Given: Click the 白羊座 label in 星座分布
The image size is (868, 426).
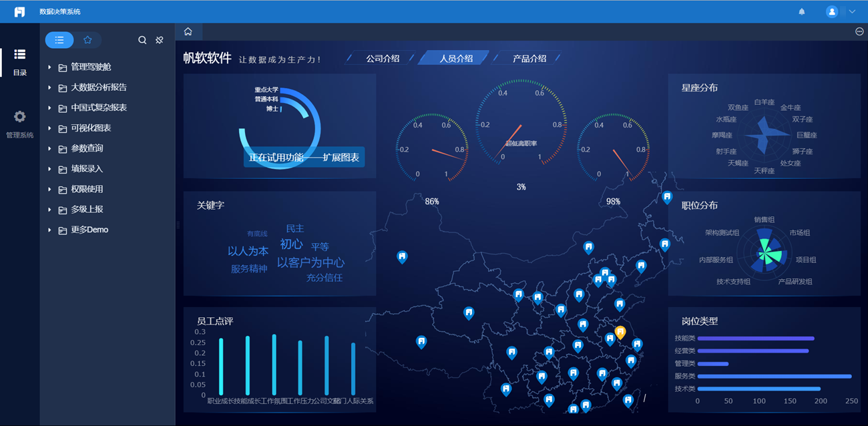Looking at the screenshot, I should coord(765,102).
